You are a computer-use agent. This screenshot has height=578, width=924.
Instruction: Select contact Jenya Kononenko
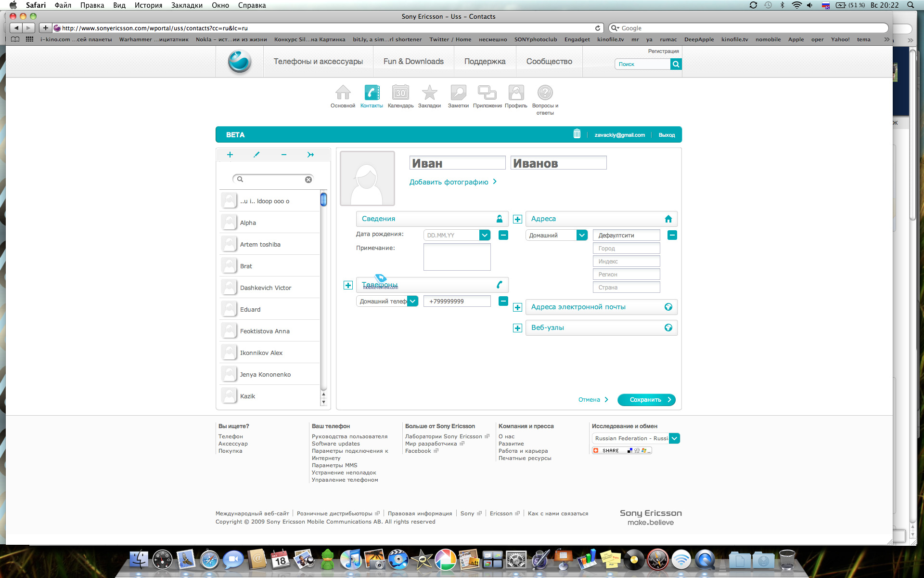270,374
